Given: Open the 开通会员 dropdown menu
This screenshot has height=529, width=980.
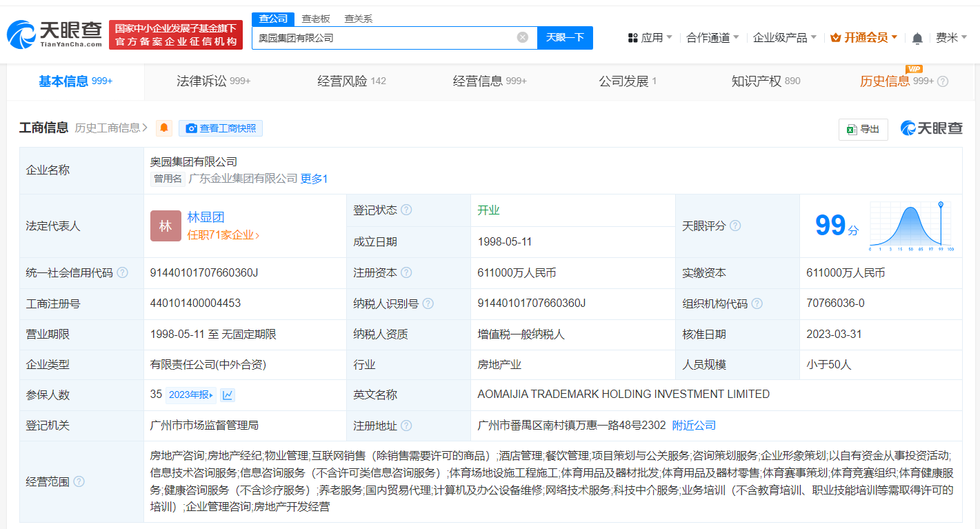Looking at the screenshot, I should pyautogui.click(x=868, y=38).
